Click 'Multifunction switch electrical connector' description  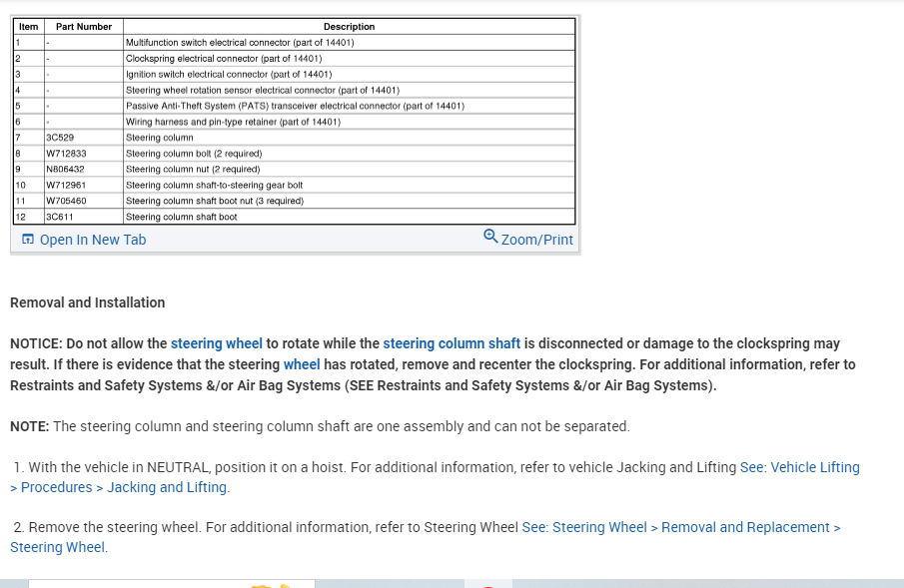tap(240, 43)
